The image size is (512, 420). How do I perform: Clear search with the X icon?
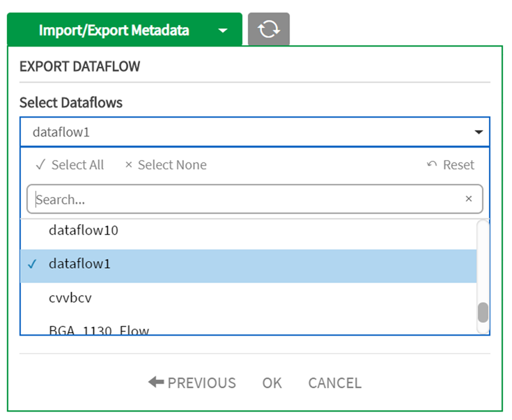click(468, 199)
